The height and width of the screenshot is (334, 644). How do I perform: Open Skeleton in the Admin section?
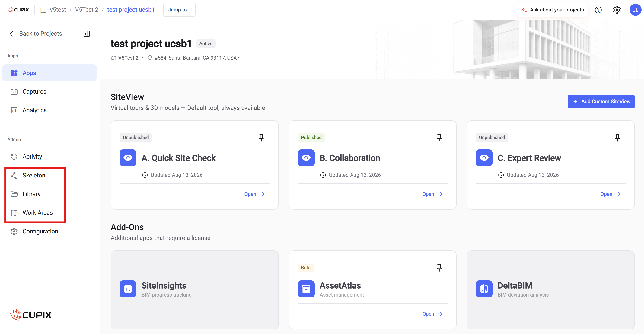(49, 175)
